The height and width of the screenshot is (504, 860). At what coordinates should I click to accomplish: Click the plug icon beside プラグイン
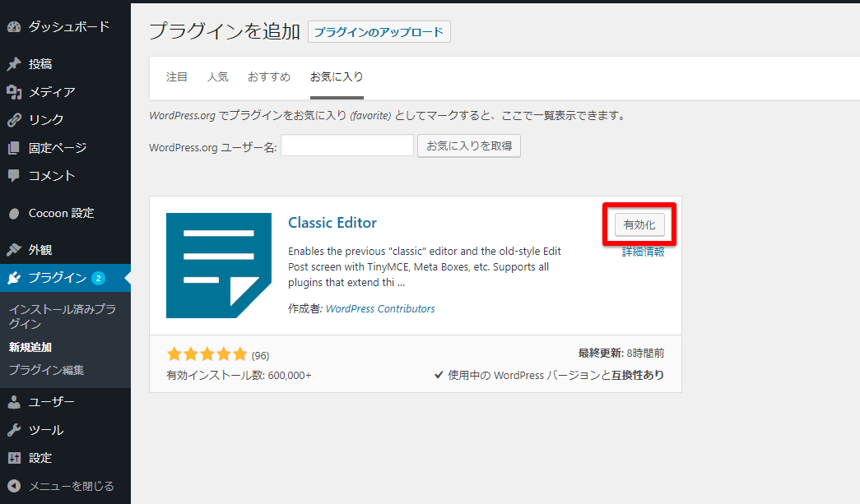pos(14,278)
